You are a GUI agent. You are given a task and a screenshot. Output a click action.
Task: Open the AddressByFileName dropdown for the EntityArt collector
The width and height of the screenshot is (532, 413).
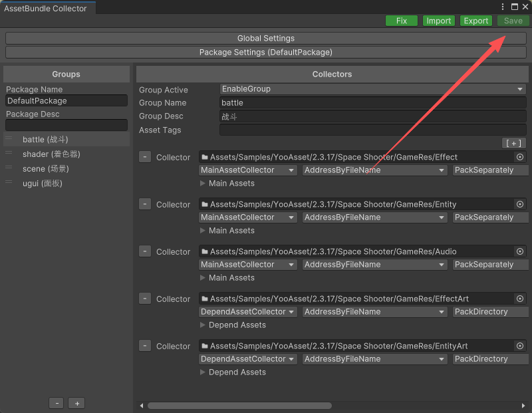click(x=374, y=358)
